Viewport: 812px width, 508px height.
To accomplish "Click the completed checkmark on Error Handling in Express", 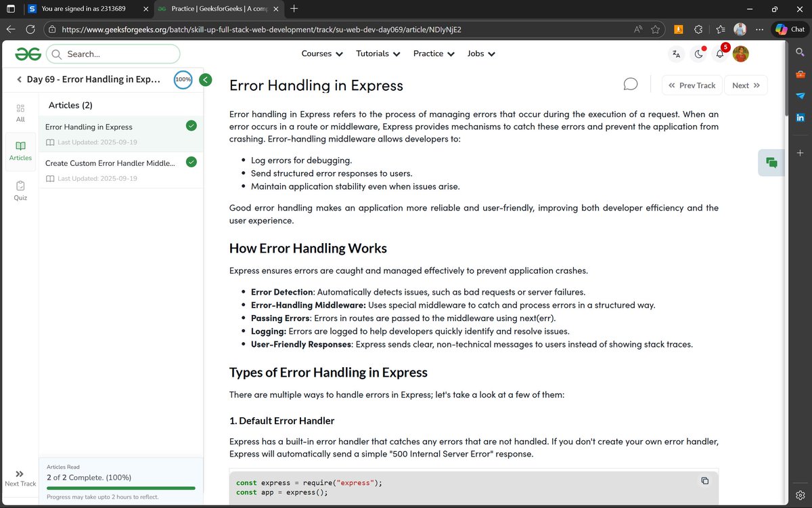I will (x=191, y=125).
